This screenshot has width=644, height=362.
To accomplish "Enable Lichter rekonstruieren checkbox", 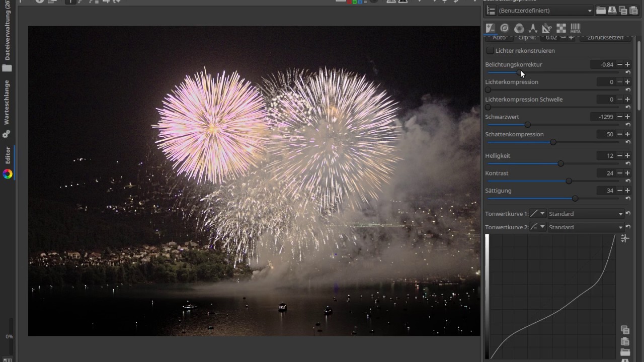I will [x=490, y=51].
